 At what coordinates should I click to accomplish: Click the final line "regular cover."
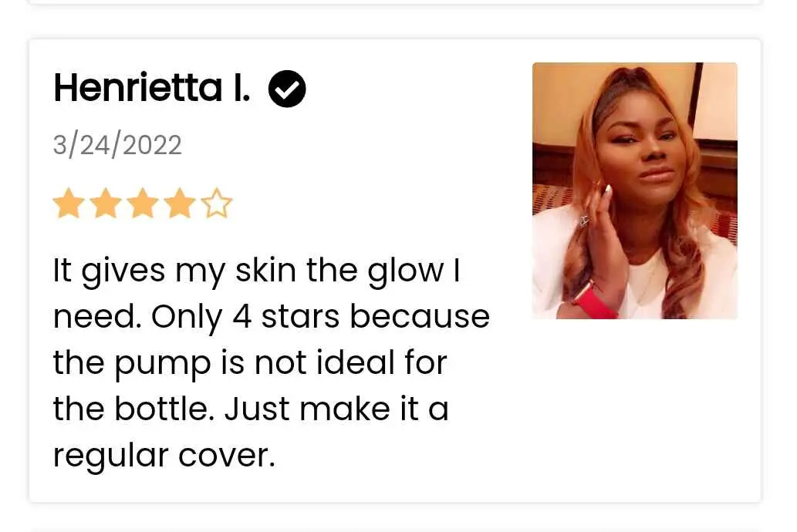coord(164,456)
